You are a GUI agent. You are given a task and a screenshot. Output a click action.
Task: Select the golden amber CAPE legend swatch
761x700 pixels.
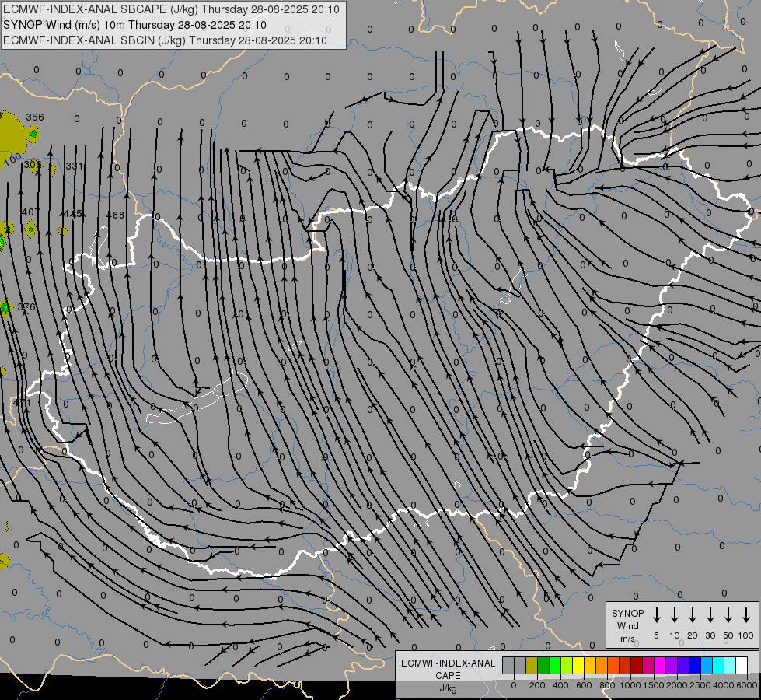[590, 665]
